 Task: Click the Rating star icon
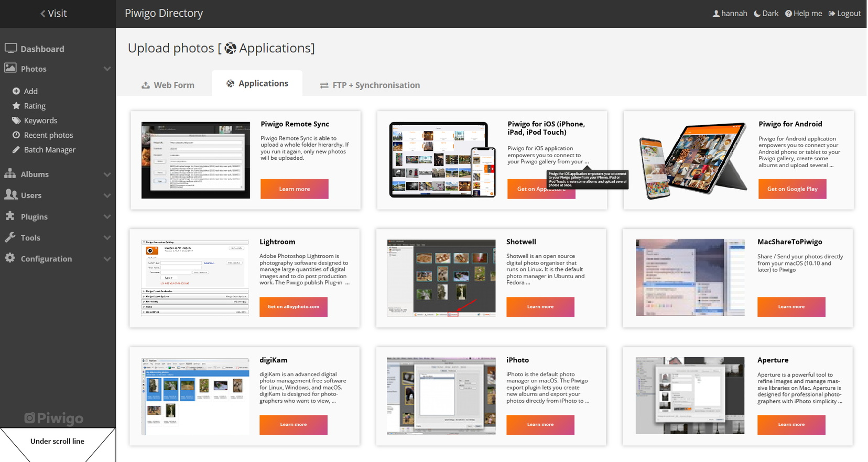pos(16,106)
